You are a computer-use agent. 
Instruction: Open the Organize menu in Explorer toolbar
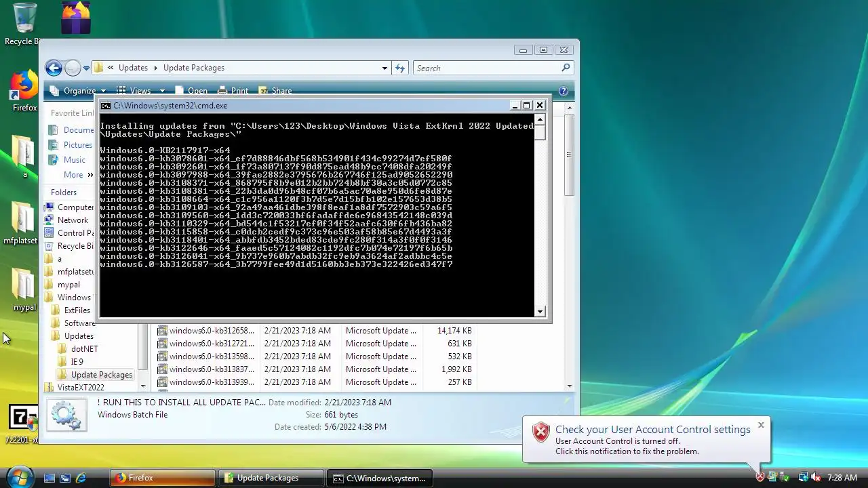(x=78, y=91)
